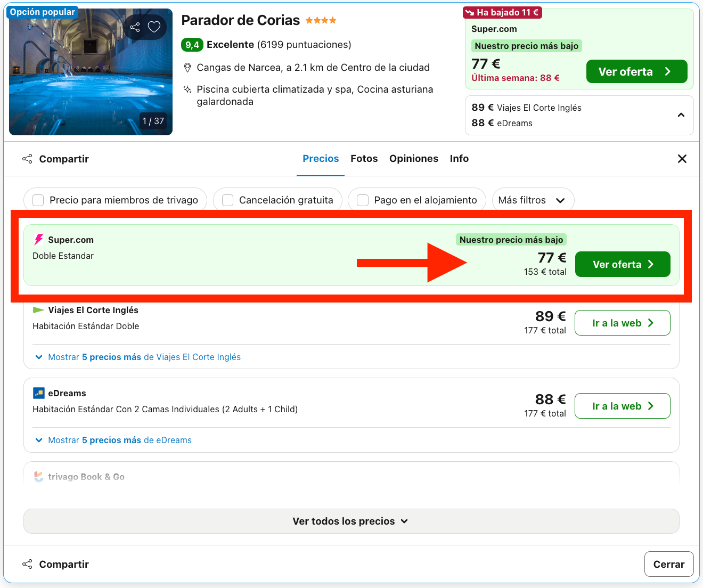Click the Parador de Corias hotel title
The image size is (703, 588).
(241, 20)
